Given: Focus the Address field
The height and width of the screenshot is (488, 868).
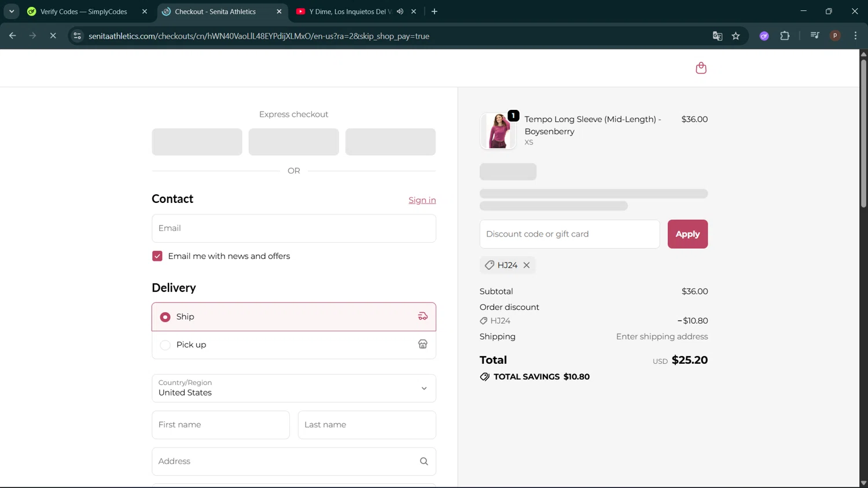Looking at the screenshot, I should [x=293, y=461].
